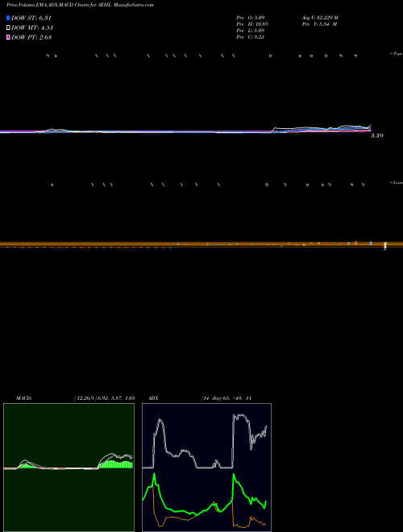403x532 pixels.
Task: Click the magenta DOW PT legend marker
Action: 8,37
